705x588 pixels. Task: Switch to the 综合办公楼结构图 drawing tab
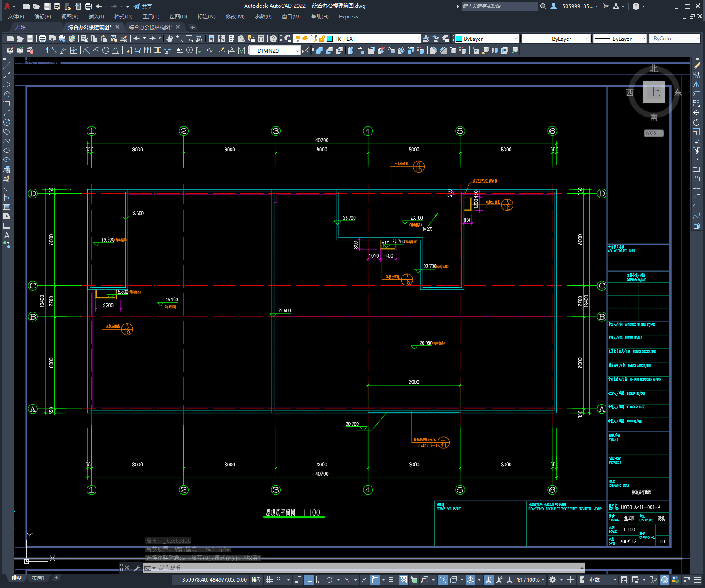click(150, 27)
